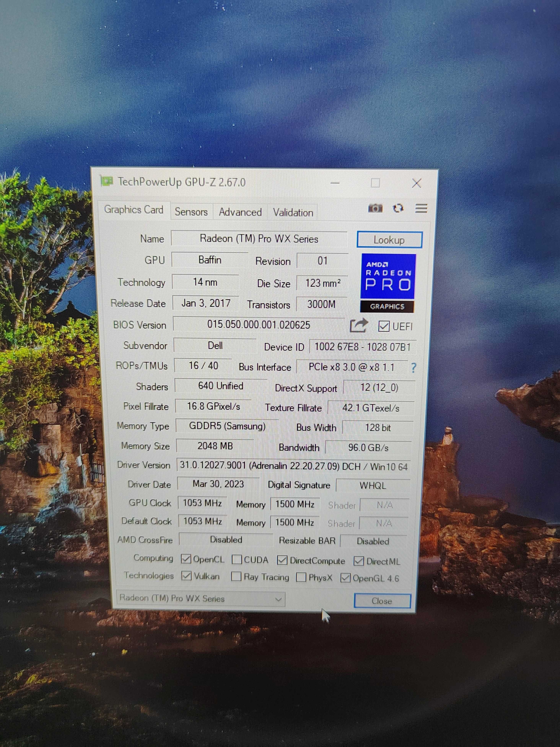
Task: Click the Resizable BAR Disabled field
Action: point(373,541)
